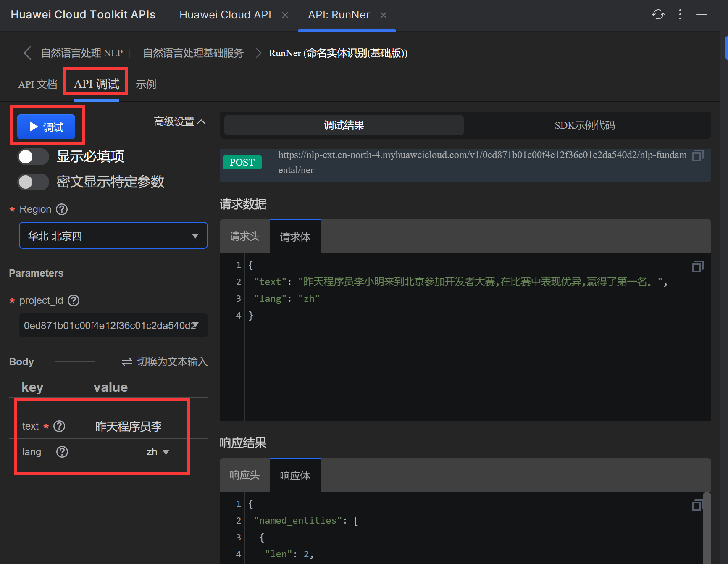Open the Region dropdown 华北-北京四
Image resolution: width=728 pixels, height=564 pixels.
click(113, 235)
